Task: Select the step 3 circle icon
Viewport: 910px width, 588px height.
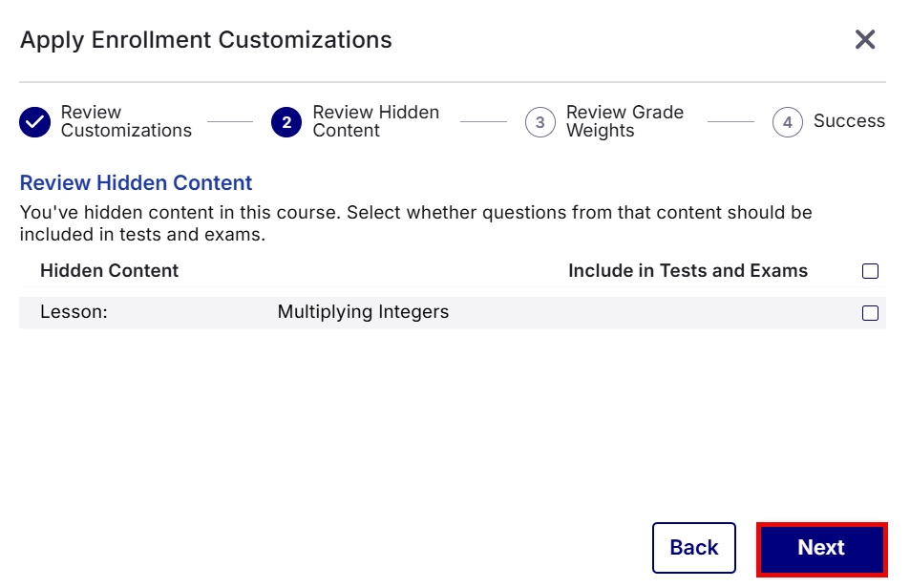Action: [540, 122]
